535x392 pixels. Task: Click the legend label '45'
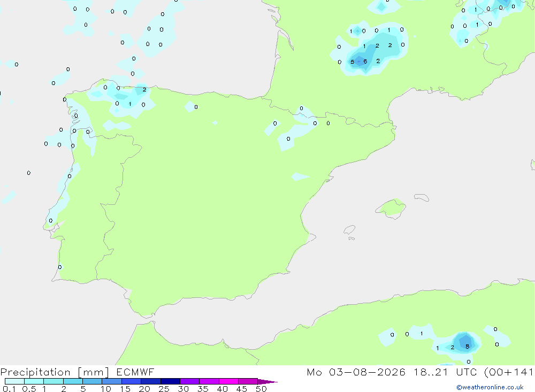(x=242, y=389)
